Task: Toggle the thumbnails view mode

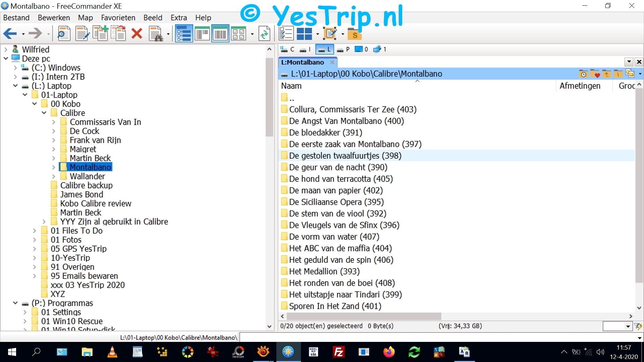Action: (x=238, y=34)
